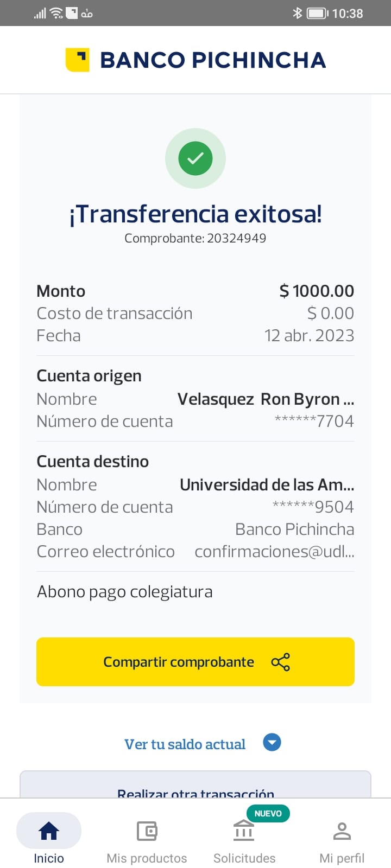
Task: Tap the green success checkmark icon
Action: coord(195,158)
